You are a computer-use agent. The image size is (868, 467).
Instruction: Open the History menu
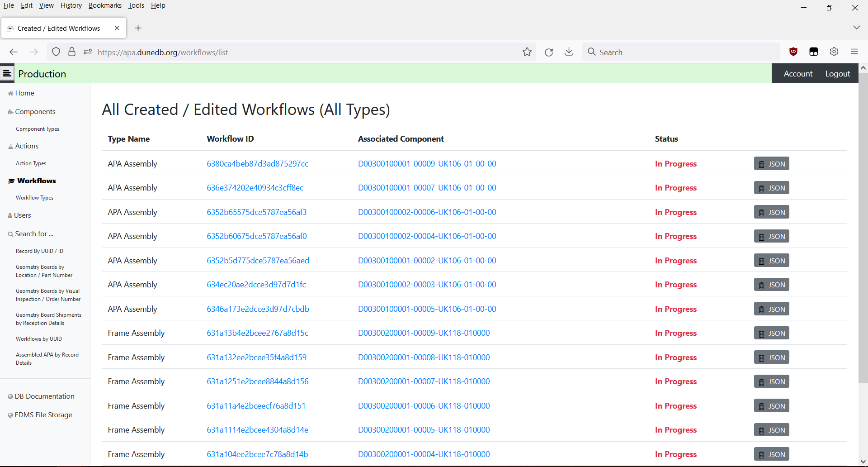(x=71, y=5)
